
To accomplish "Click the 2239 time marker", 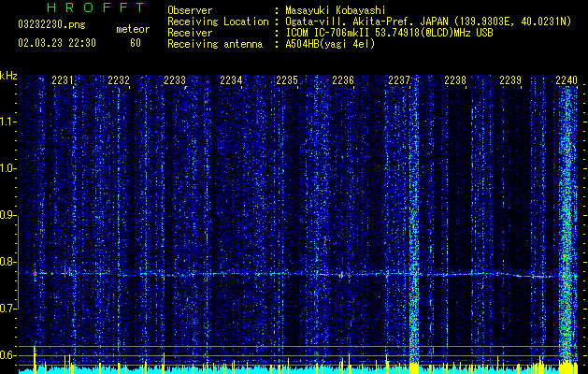I will (x=510, y=80).
